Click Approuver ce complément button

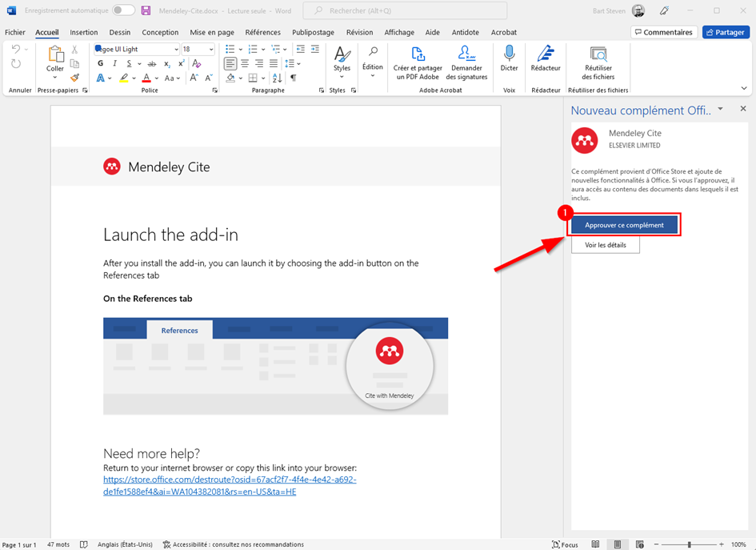click(624, 225)
